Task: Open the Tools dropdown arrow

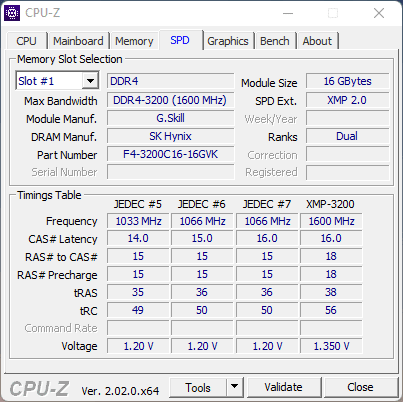Action: coord(235,387)
